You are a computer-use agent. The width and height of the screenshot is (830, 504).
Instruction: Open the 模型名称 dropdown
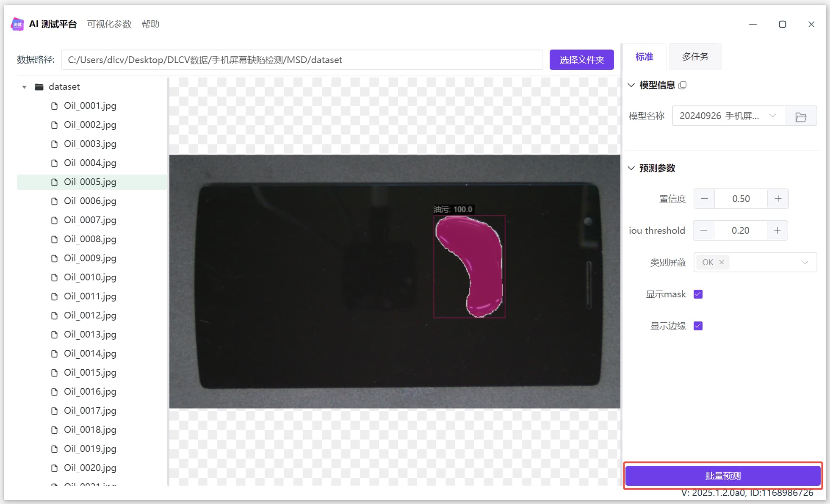pos(728,116)
